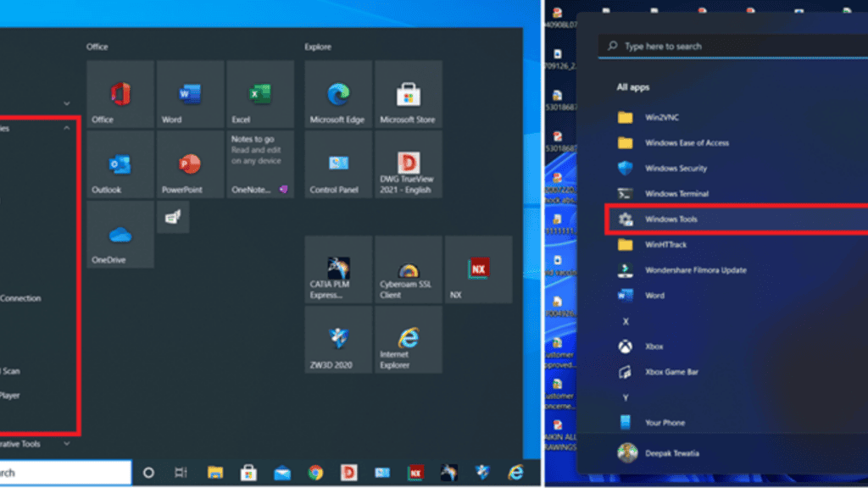Open the Microsoft Store tile
868x488 pixels.
click(x=409, y=94)
